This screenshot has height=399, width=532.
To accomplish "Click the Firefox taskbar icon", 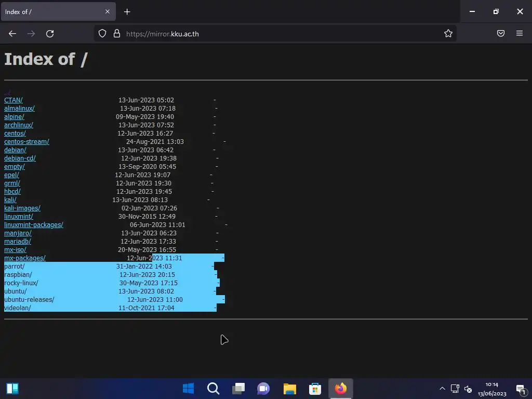I will tap(341, 388).
